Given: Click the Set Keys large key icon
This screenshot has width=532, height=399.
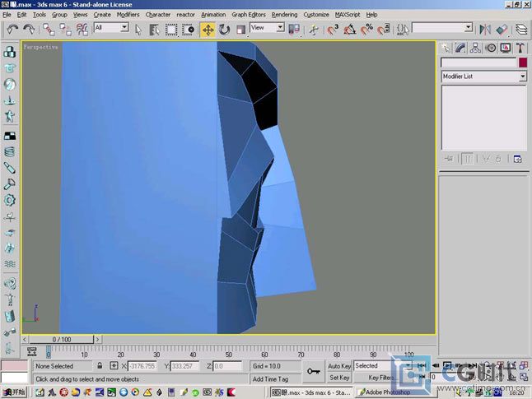Looking at the screenshot, I should click(x=314, y=372).
